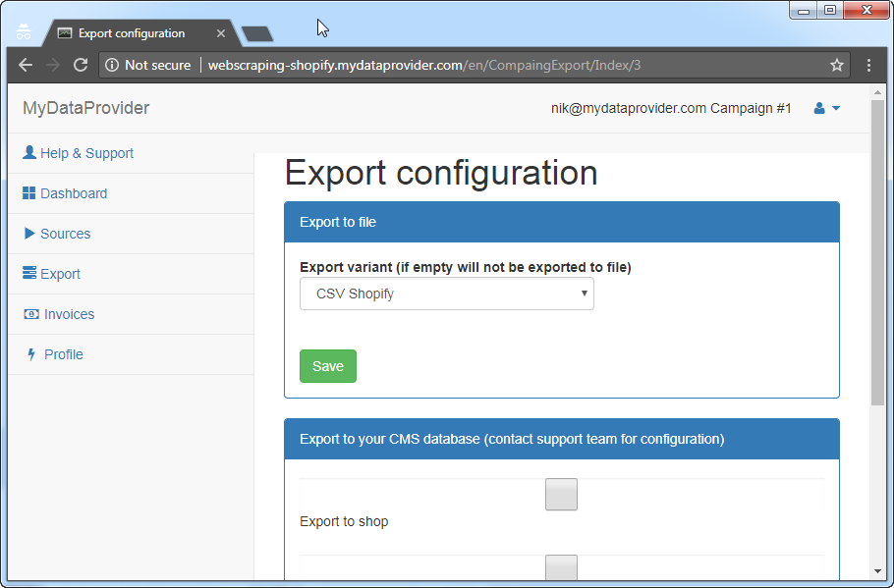Click the nik@mydataprovider.com Campaign #1 text
Image resolution: width=894 pixels, height=588 pixels.
671,108
